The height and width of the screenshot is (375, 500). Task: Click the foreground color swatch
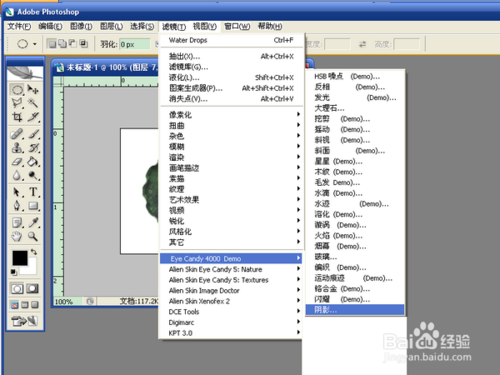20,258
